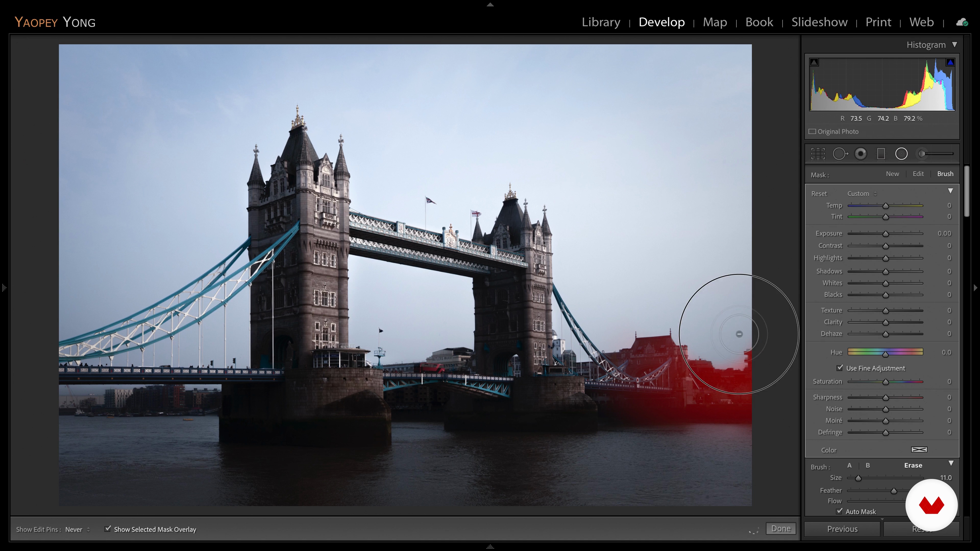The image size is (980, 551).
Task: Toggle highlight clipping indicator in histogram
Action: 950,62
